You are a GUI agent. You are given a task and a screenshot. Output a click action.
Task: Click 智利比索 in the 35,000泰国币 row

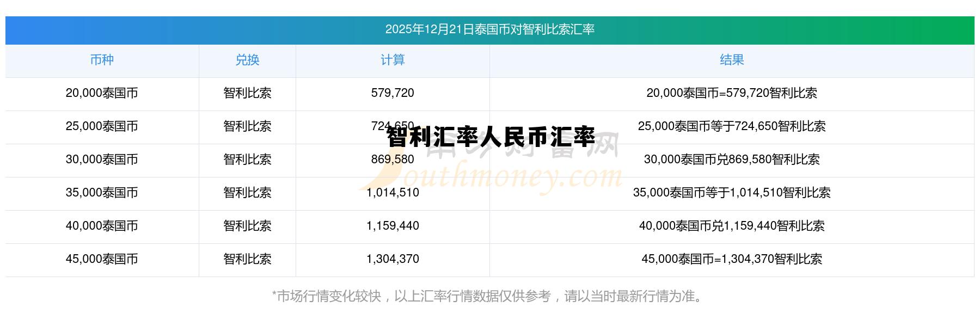pyautogui.click(x=247, y=193)
